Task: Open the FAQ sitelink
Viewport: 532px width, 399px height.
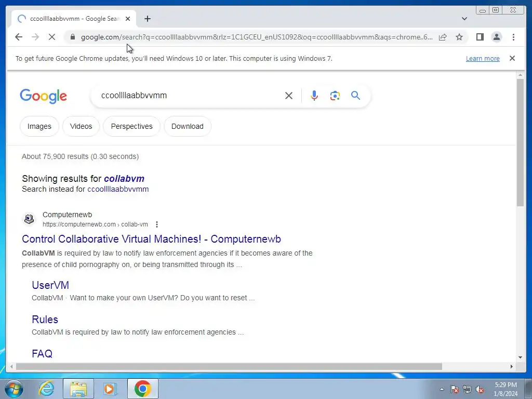Action: pos(42,353)
